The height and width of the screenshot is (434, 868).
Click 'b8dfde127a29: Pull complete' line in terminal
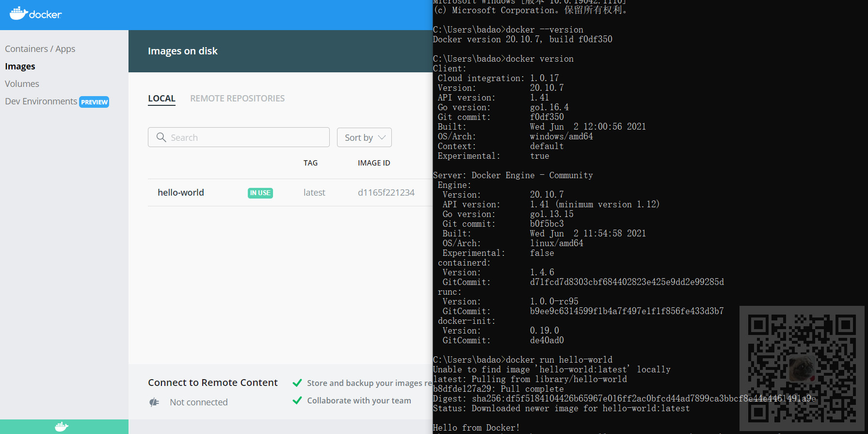[498, 389]
